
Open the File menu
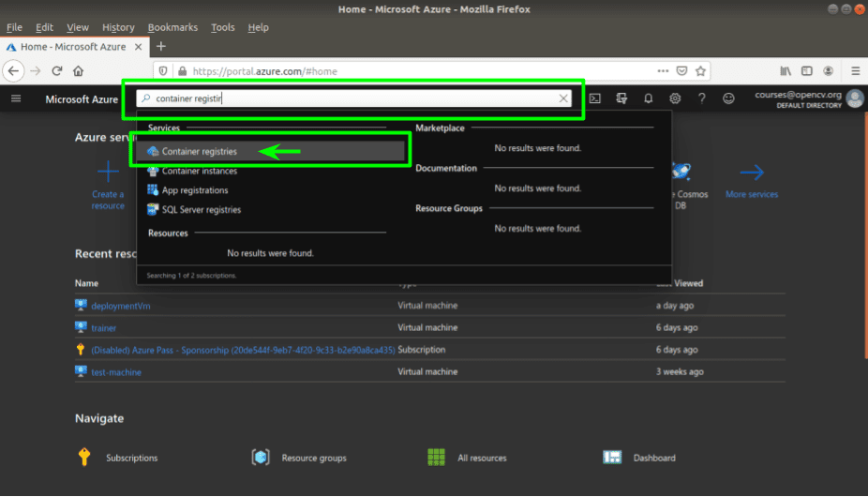pos(14,27)
